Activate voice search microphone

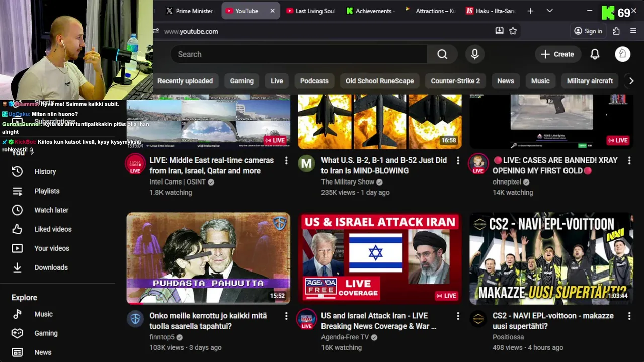tap(475, 54)
